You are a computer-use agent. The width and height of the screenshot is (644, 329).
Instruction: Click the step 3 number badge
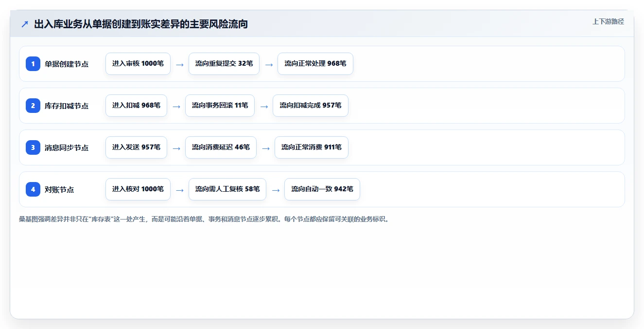coord(33,147)
